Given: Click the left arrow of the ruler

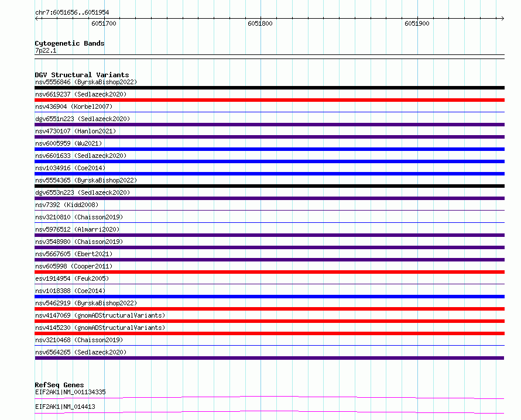Looking at the screenshot, I should point(37,18).
